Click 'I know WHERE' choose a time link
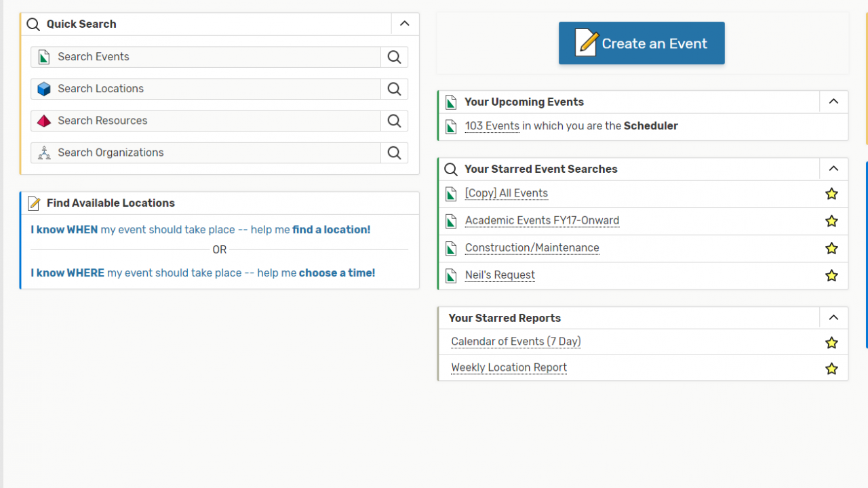 (x=203, y=273)
